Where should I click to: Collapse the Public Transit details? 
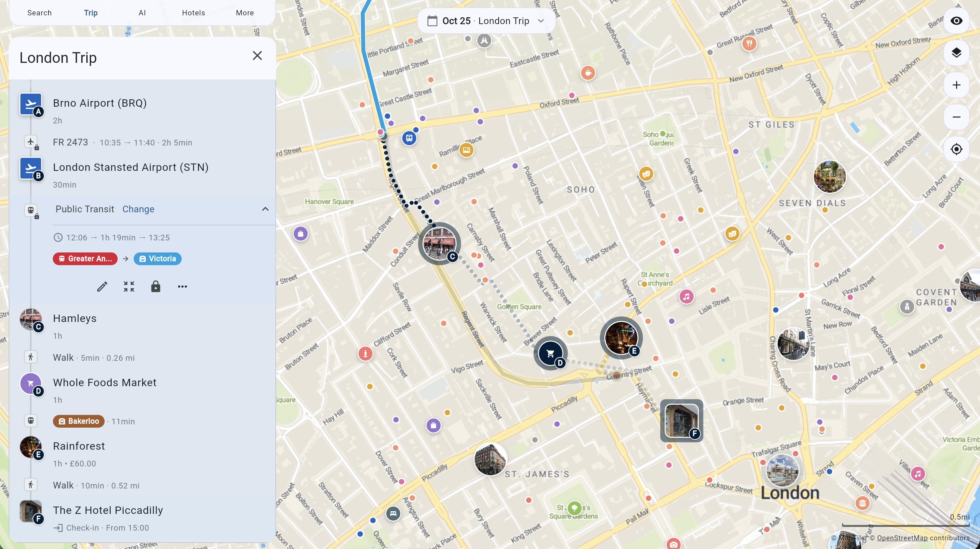[265, 209]
